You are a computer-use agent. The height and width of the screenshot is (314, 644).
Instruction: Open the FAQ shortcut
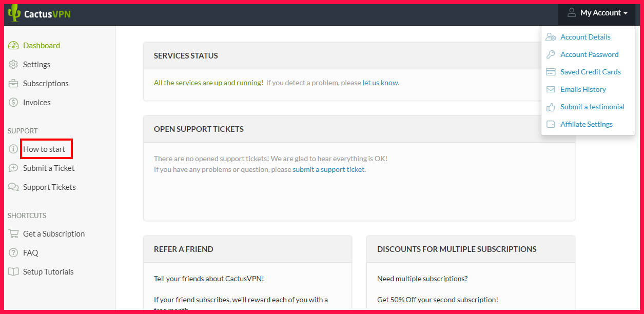pyautogui.click(x=31, y=252)
